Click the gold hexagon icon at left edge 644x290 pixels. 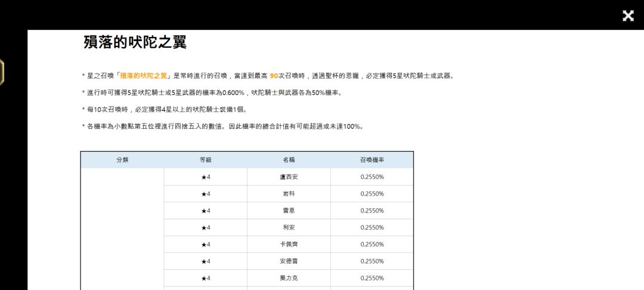2,72
